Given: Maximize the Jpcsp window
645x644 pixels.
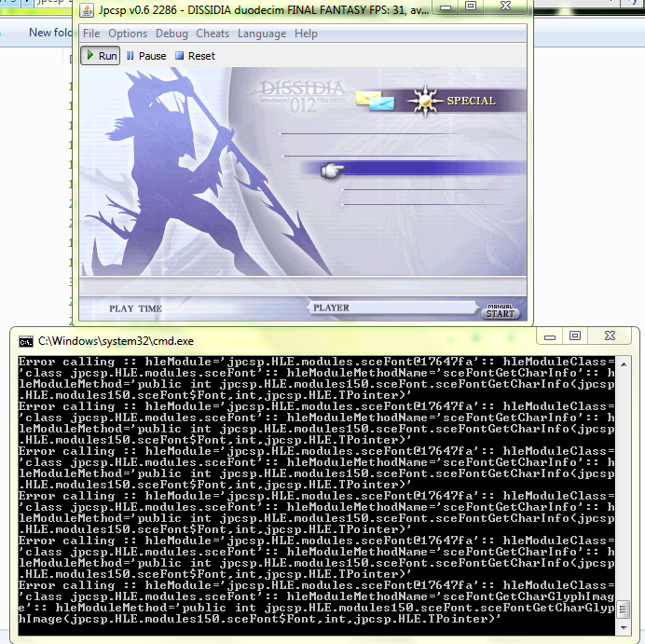Looking at the screenshot, I should [471, 7].
